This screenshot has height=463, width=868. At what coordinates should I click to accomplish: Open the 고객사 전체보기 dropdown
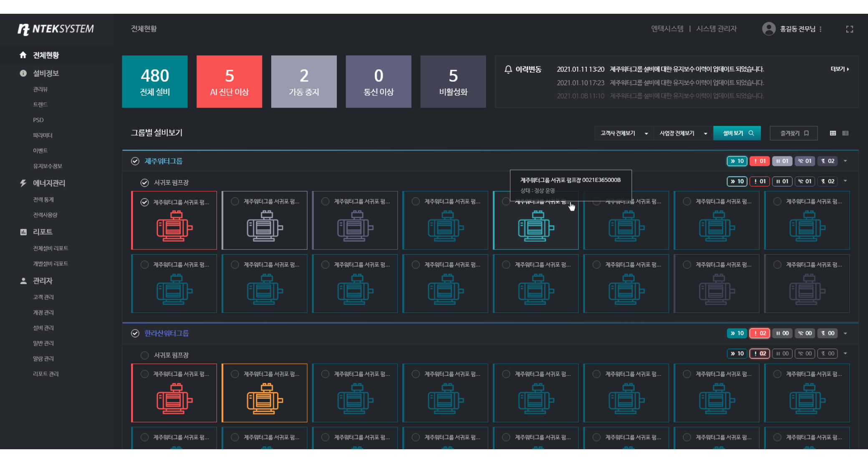tap(624, 133)
